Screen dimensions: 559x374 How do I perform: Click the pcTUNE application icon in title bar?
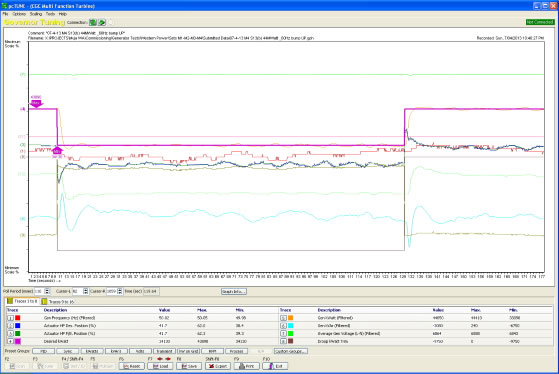(x=4, y=6)
